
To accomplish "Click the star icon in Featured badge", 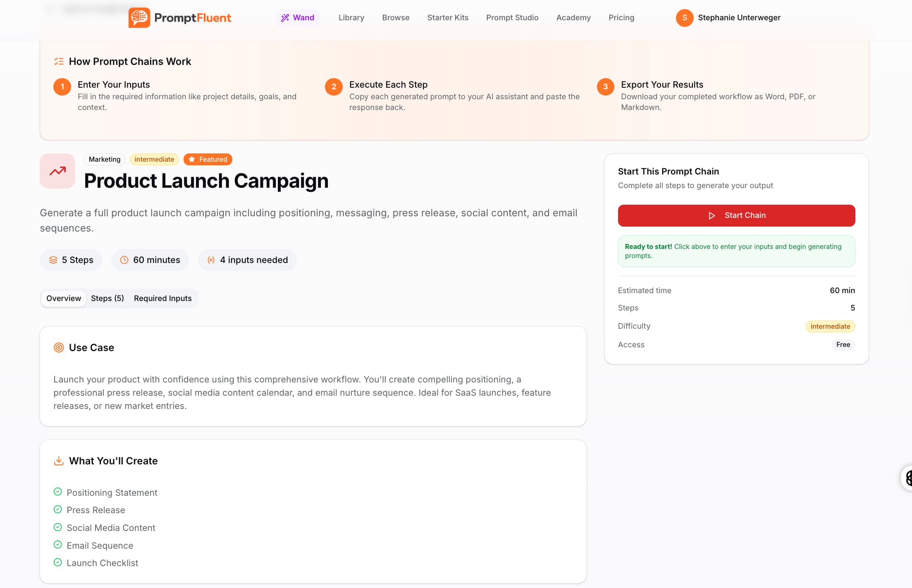I will pyautogui.click(x=192, y=159).
